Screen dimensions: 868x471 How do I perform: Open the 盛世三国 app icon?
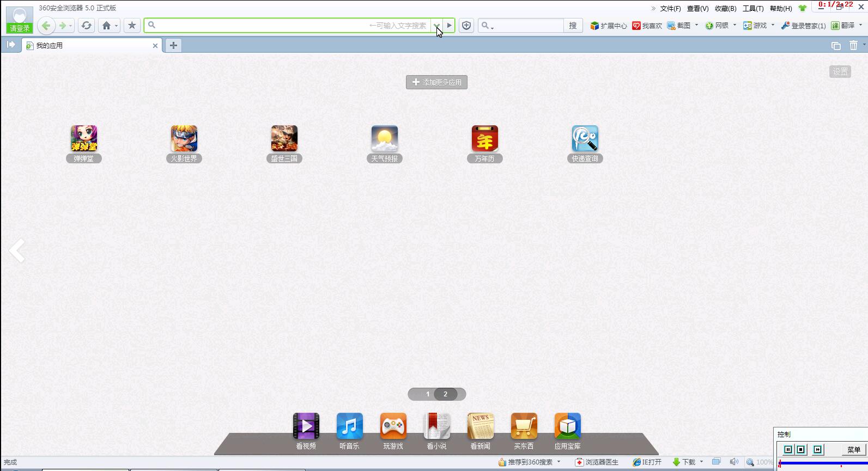(x=284, y=138)
